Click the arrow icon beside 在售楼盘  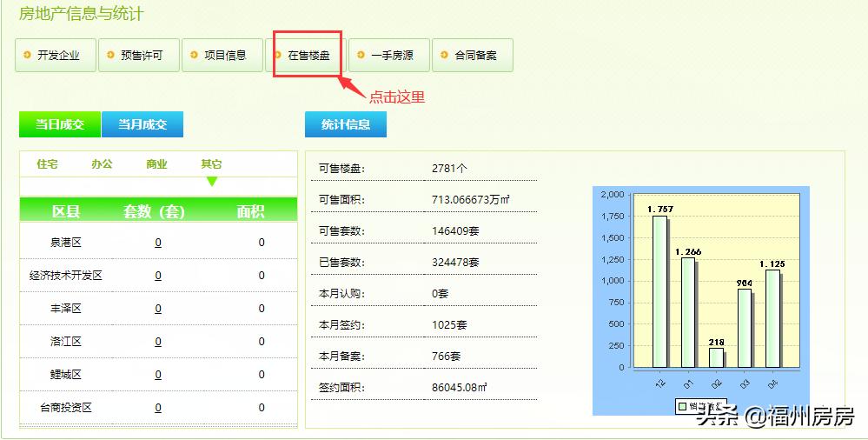[x=277, y=55]
